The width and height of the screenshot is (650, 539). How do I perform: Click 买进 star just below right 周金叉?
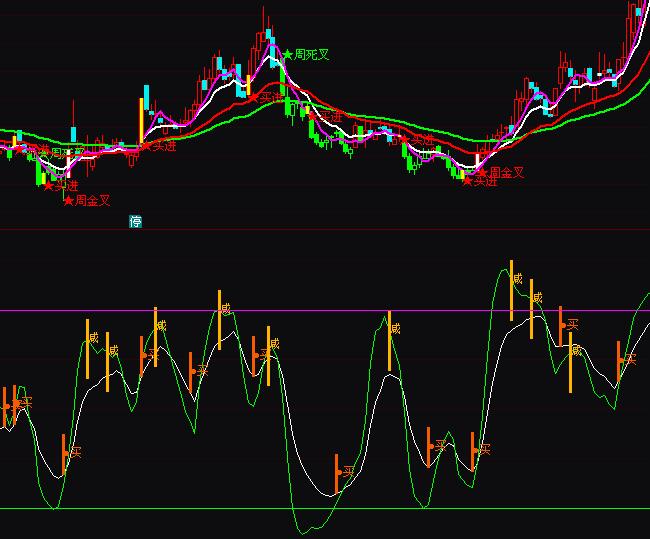(x=467, y=182)
